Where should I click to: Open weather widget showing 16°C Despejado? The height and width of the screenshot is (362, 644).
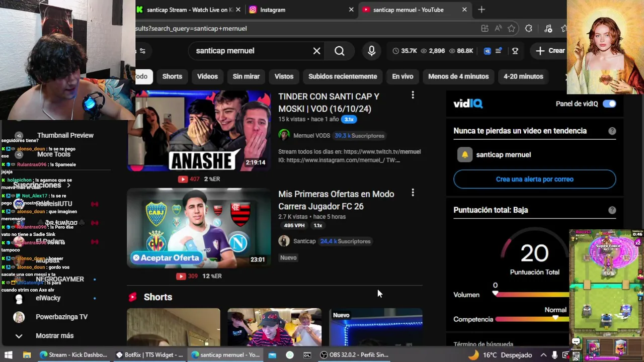(500, 355)
